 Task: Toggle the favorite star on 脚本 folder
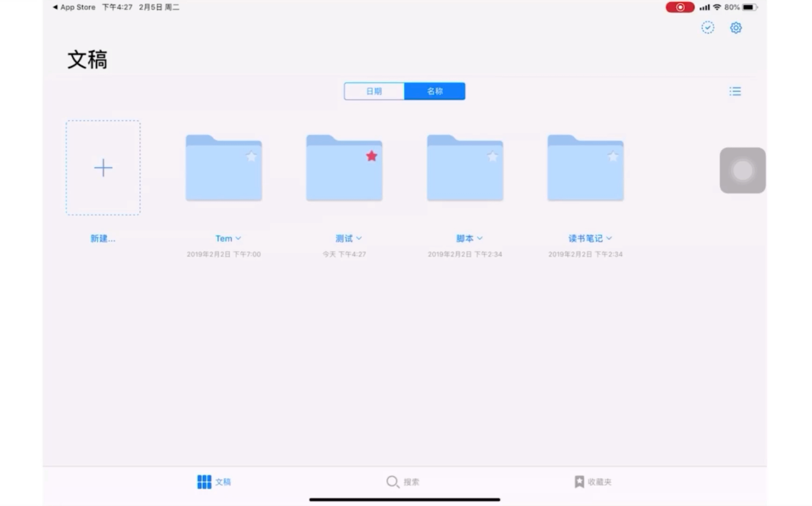click(492, 156)
